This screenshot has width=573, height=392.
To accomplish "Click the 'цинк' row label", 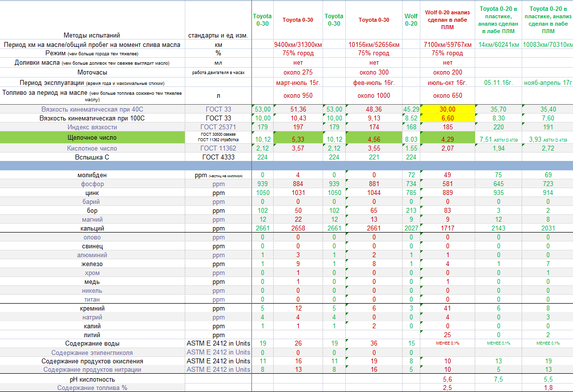I will [92, 193].
